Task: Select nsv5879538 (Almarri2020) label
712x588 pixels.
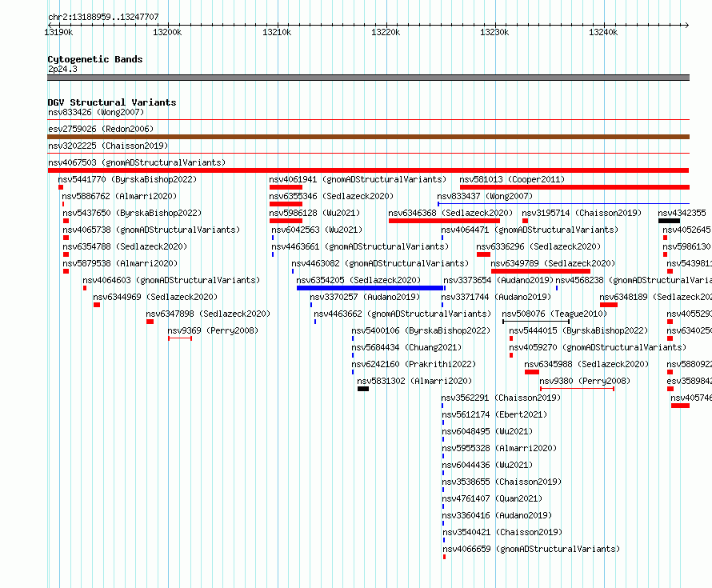Action: (x=120, y=263)
